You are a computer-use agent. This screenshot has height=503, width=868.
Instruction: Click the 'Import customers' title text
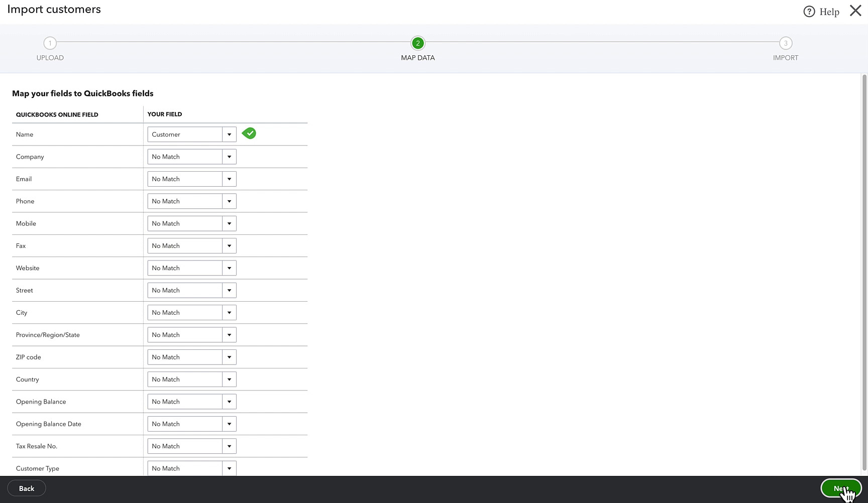point(54,9)
